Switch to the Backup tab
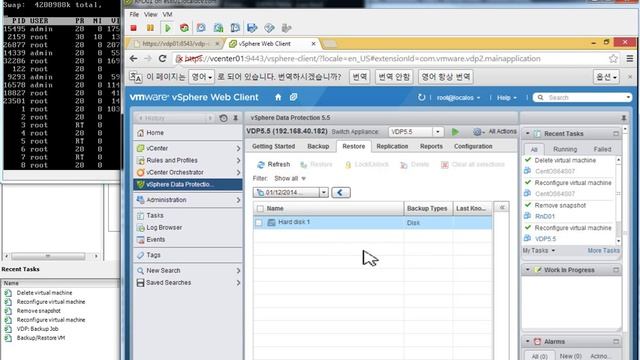640x360 pixels. 318,147
